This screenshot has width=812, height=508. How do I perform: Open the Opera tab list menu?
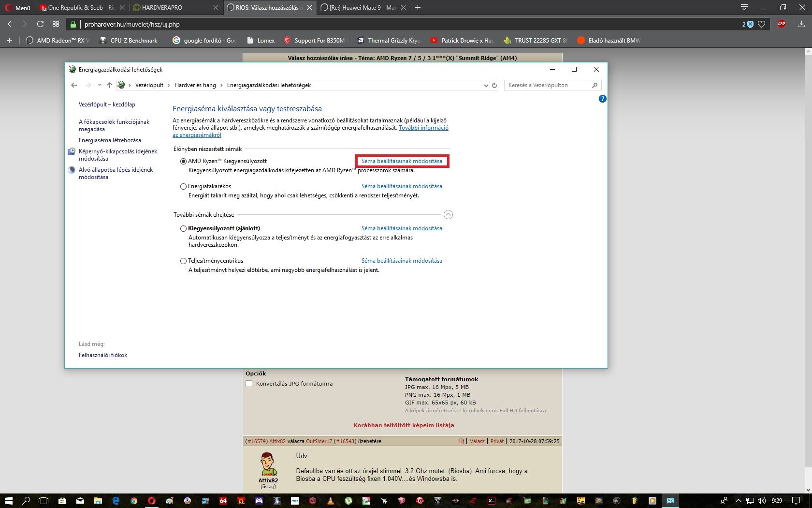click(744, 7)
